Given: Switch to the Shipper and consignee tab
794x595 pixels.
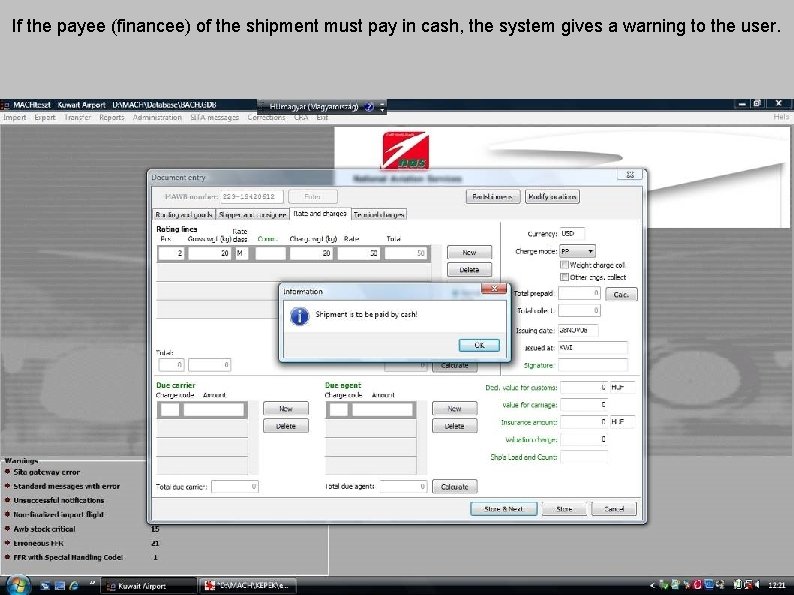Looking at the screenshot, I should click(x=253, y=215).
